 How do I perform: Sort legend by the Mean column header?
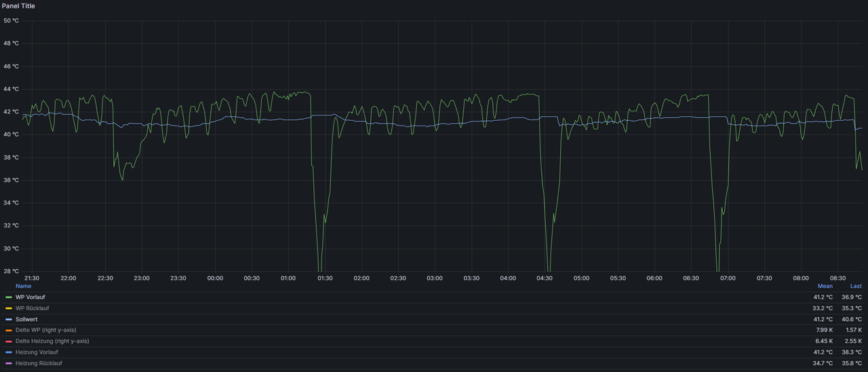click(825, 286)
